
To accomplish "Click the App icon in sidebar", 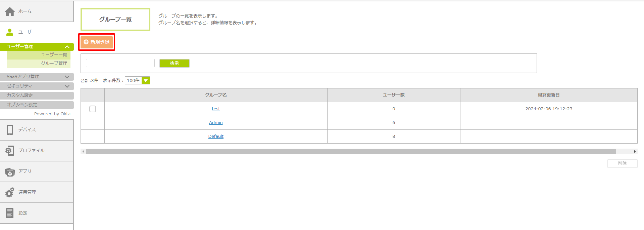I will 10,172.
